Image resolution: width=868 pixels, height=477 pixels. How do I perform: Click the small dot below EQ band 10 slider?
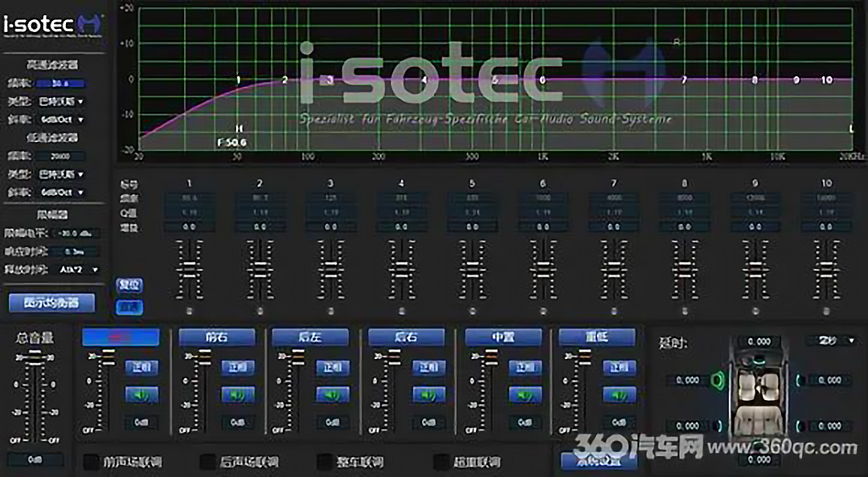coord(826,311)
